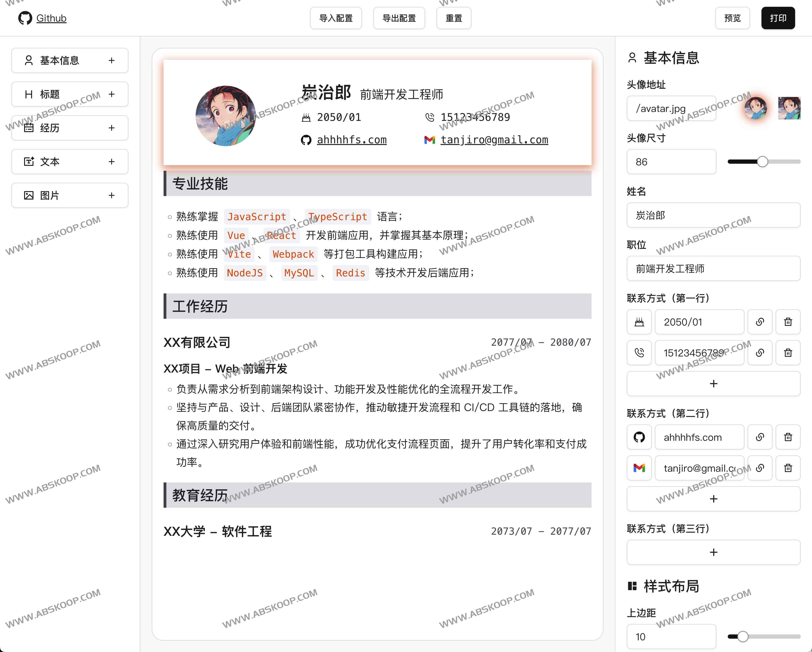The image size is (812, 652).
Task: Delete the tanjiro@gmail.com contact entry
Action: click(788, 468)
